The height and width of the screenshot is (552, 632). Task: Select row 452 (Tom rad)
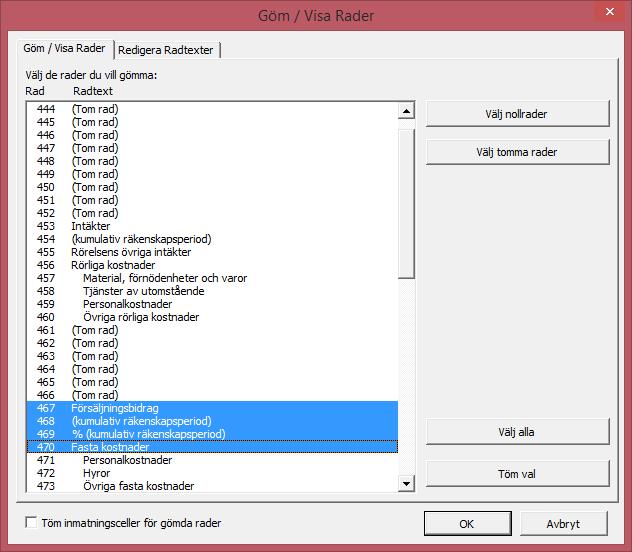click(212, 213)
